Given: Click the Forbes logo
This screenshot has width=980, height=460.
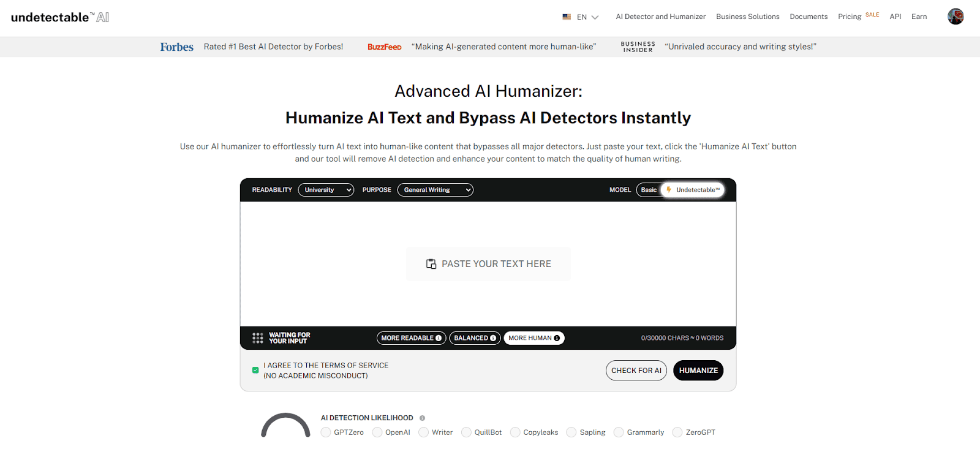Looking at the screenshot, I should pos(176,47).
